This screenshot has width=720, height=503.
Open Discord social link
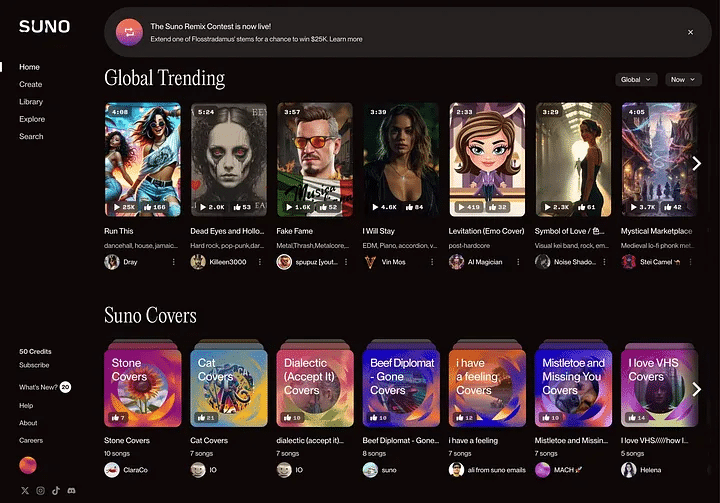pyautogui.click(x=71, y=491)
